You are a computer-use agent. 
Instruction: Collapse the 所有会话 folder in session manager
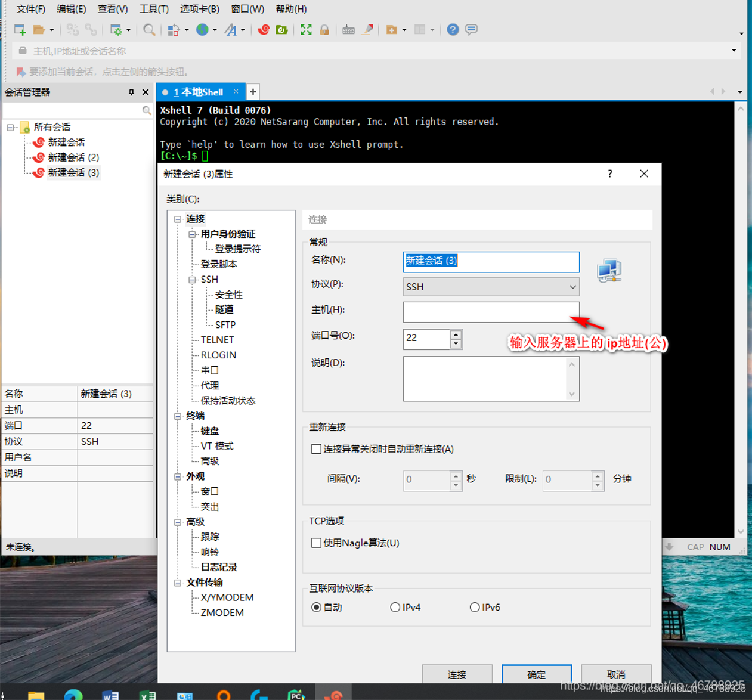tap(10, 127)
